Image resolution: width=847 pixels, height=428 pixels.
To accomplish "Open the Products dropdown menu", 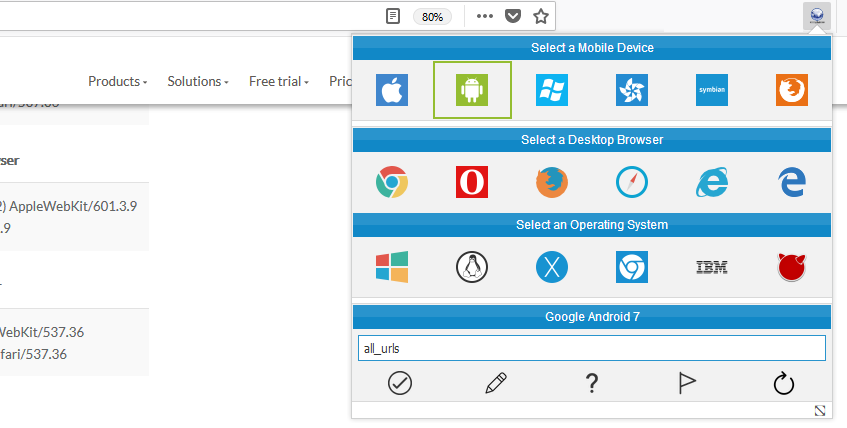I will pyautogui.click(x=117, y=81).
